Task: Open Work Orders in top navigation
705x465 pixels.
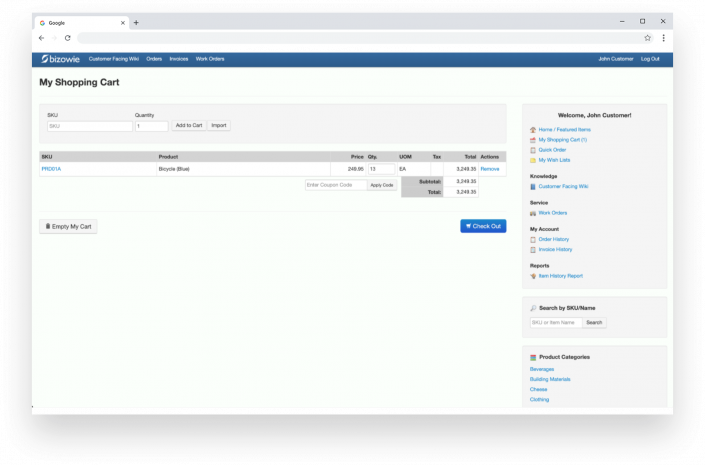Action: tap(210, 59)
